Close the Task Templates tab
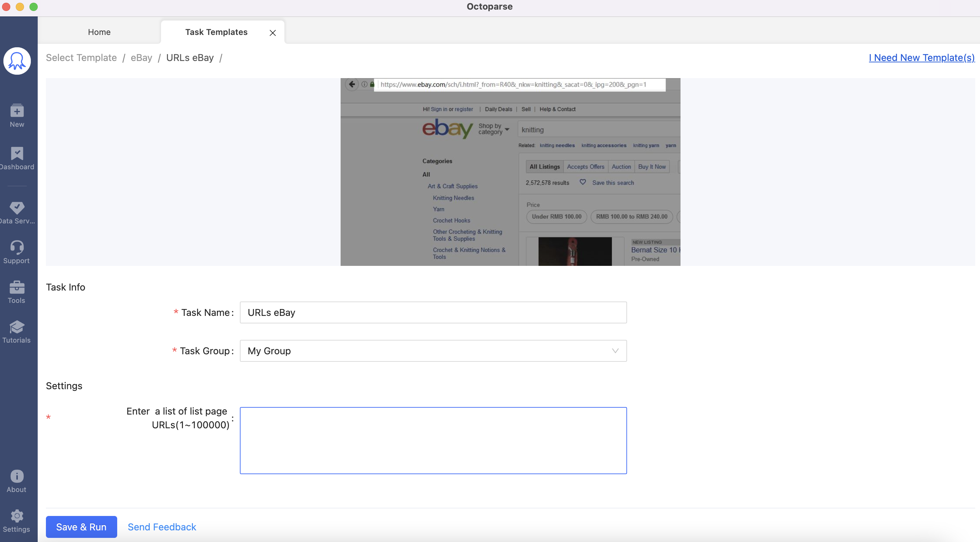The width and height of the screenshot is (980, 542). point(272,33)
